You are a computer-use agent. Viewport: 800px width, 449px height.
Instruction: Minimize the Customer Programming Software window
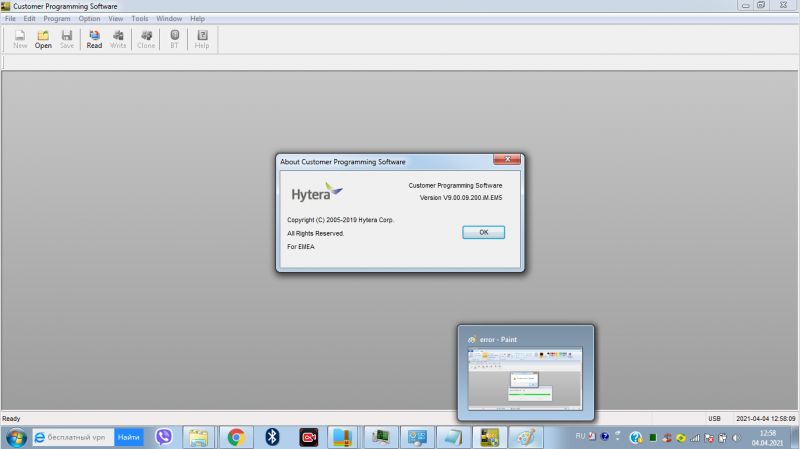tap(745, 5)
